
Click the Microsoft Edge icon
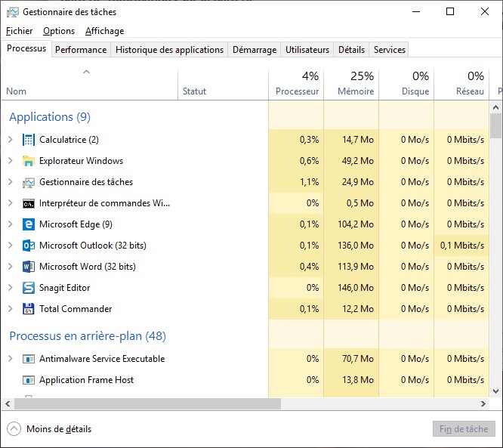coord(29,224)
